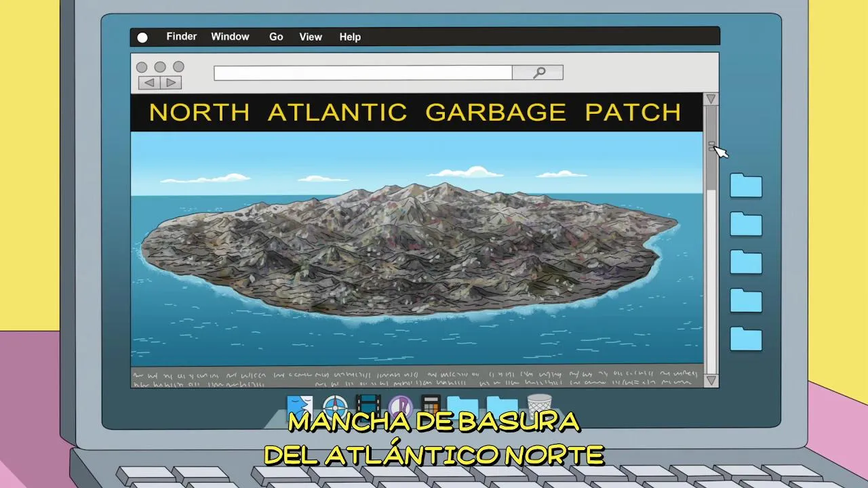Go back with the left arrow button
The image size is (868, 488).
[149, 83]
